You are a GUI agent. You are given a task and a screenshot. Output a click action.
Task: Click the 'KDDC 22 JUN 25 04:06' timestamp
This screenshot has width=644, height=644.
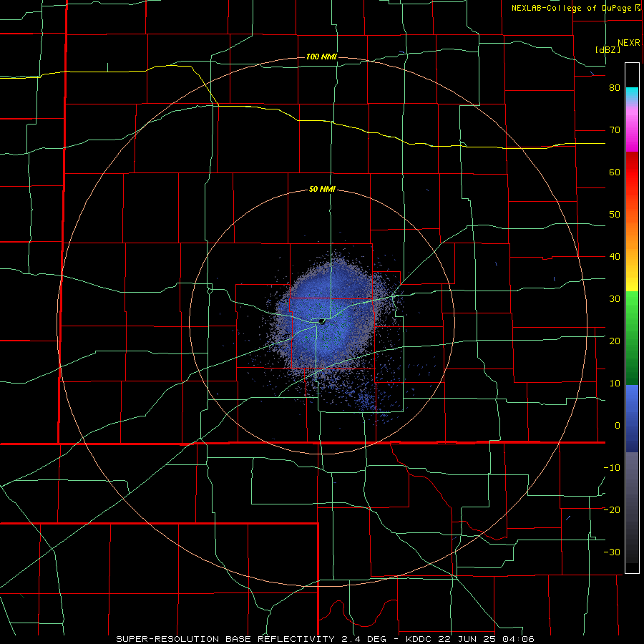(x=470, y=639)
